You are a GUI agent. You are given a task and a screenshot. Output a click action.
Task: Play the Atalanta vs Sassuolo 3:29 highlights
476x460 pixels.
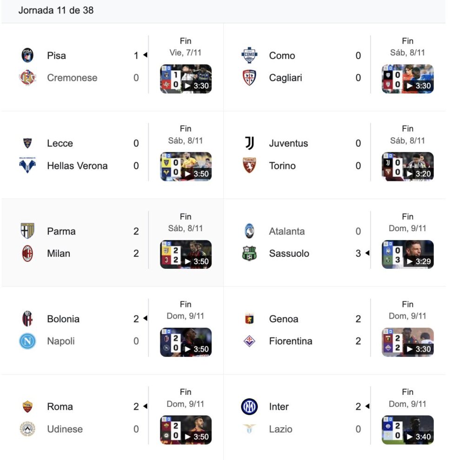[x=408, y=254]
